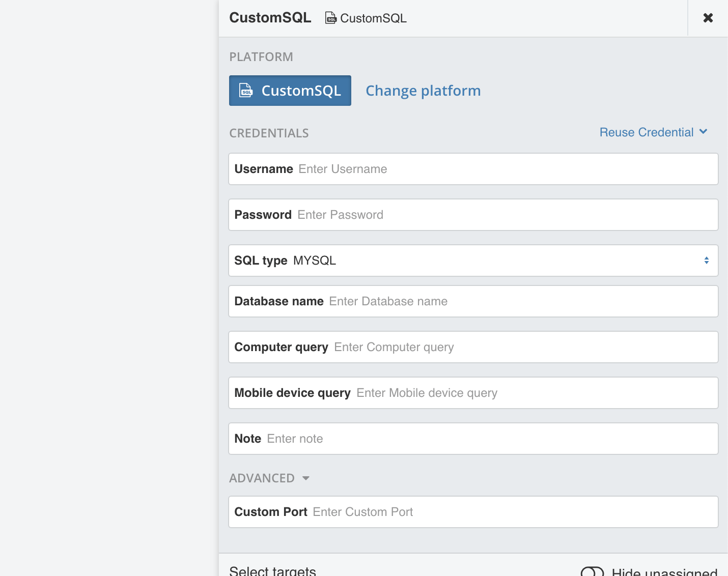This screenshot has height=576, width=728.
Task: Open the SQL type MYSQL selector
Action: 473,261
